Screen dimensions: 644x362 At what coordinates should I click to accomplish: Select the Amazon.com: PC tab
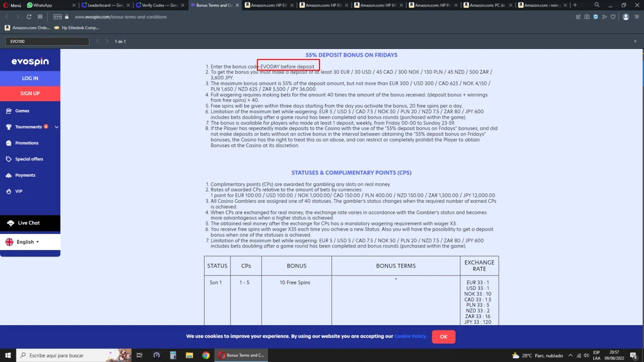488,5
